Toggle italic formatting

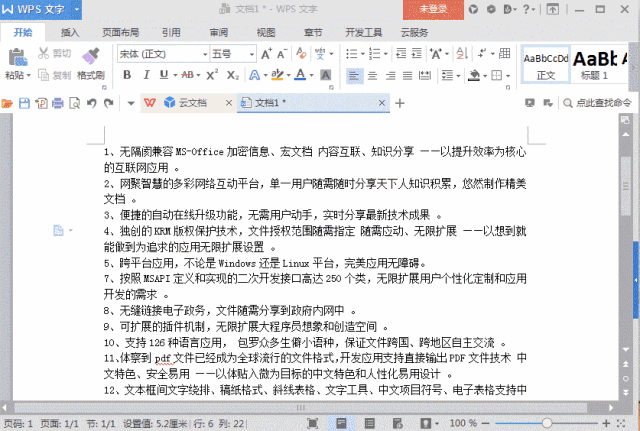[x=146, y=75]
